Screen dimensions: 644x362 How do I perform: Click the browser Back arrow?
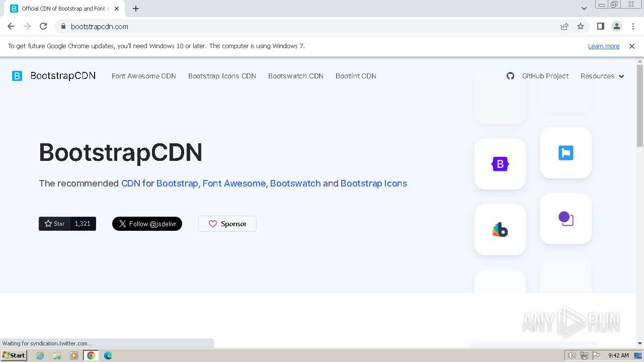[x=11, y=26]
